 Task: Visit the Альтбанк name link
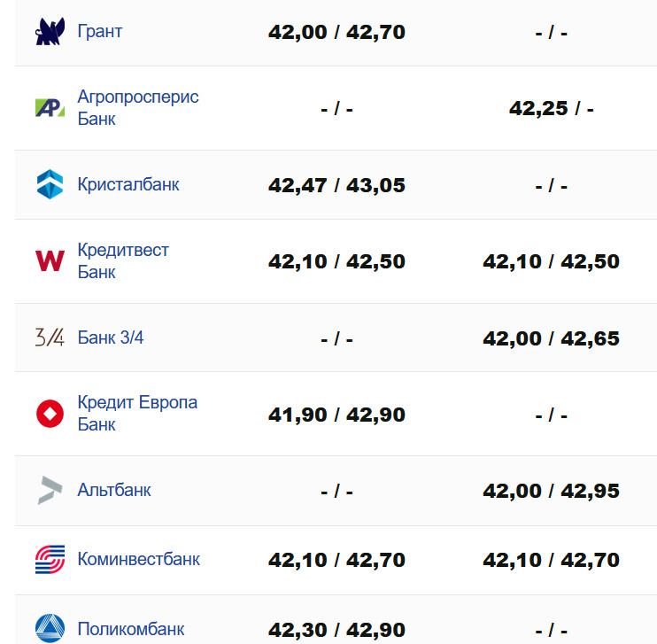(x=114, y=490)
